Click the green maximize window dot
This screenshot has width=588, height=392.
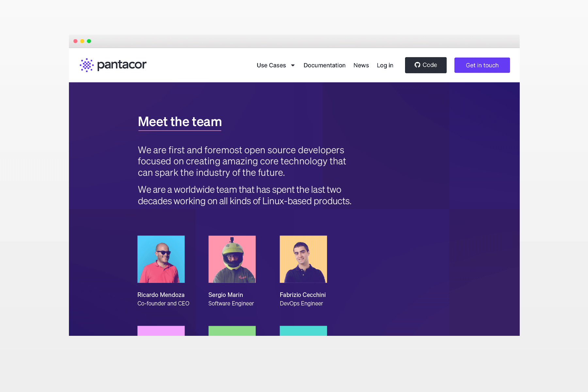coord(89,41)
